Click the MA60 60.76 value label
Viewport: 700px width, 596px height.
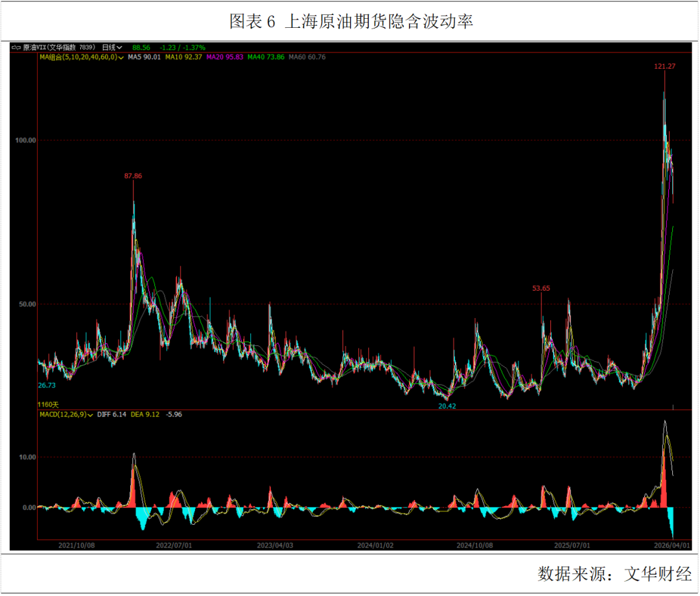tap(307, 57)
